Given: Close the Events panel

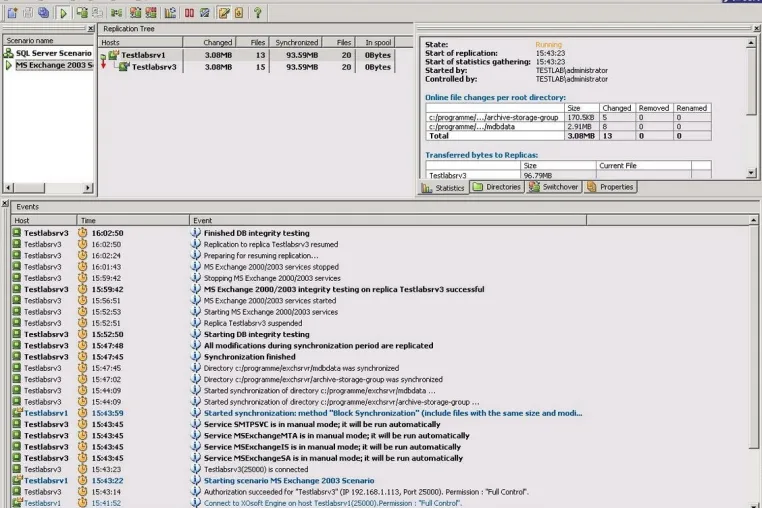Looking at the screenshot, I should (x=5, y=204).
